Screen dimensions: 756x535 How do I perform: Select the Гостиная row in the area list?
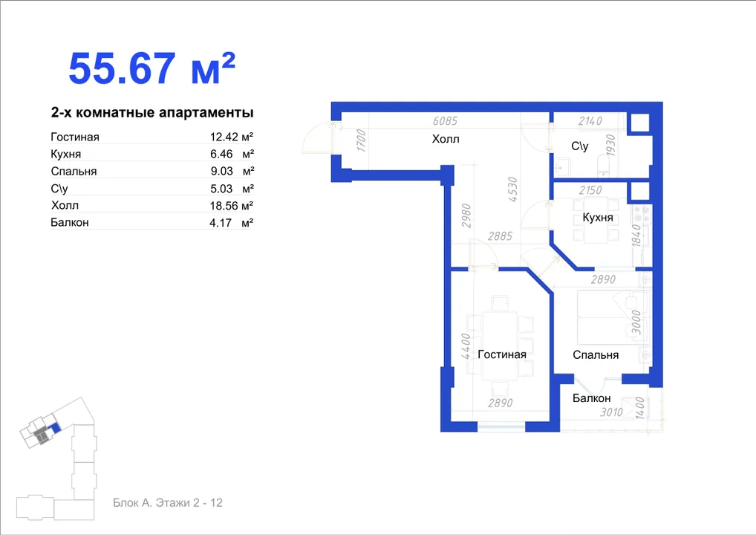point(152,137)
